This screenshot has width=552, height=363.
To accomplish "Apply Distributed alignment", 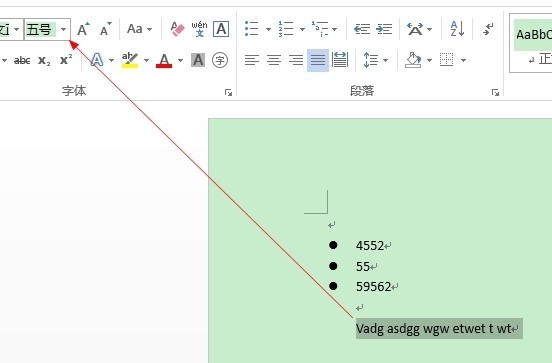I will point(340,60).
